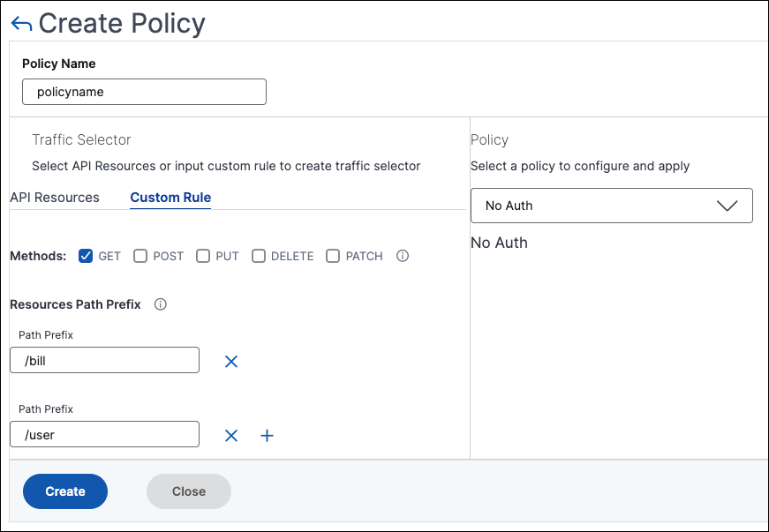Click the Methods label

point(38,256)
